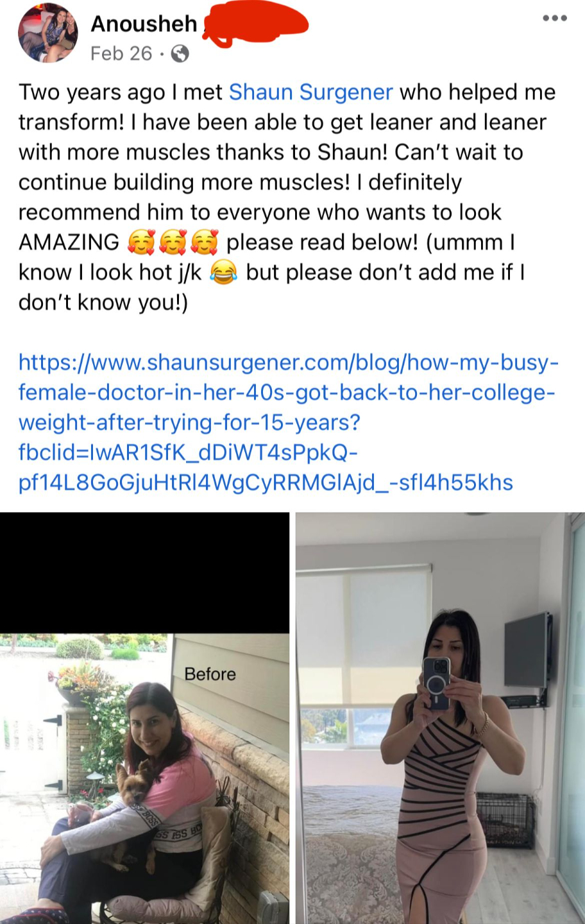Click the black redacted box above before photo
Image resolution: width=585 pixels, height=924 pixels.
click(144, 572)
